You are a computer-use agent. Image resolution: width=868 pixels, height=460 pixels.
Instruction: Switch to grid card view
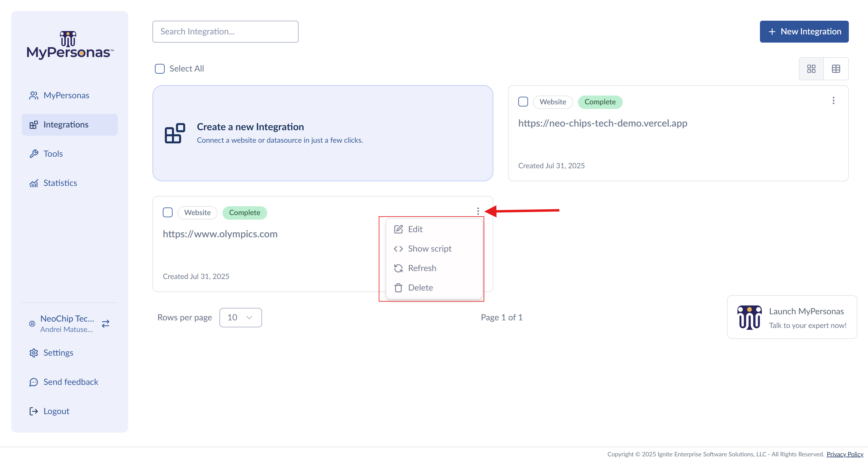[811, 69]
